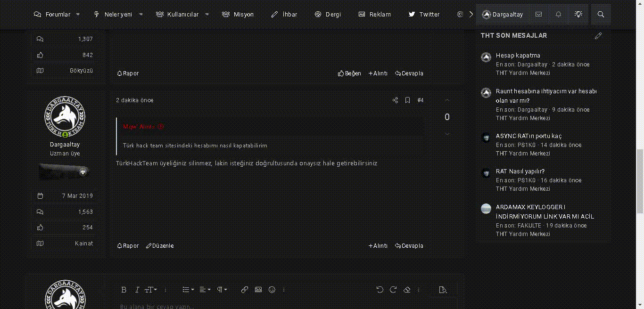Open the font size dropdown in editor
This screenshot has height=309, width=644.
[x=150, y=290]
